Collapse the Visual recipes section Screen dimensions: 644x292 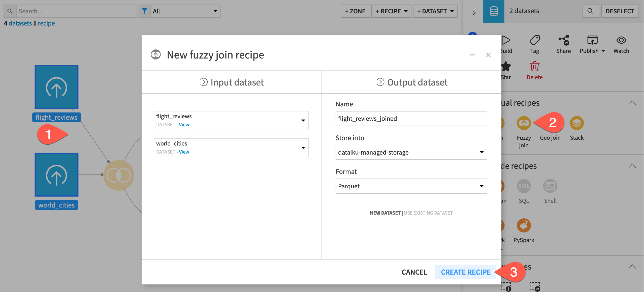(632, 103)
